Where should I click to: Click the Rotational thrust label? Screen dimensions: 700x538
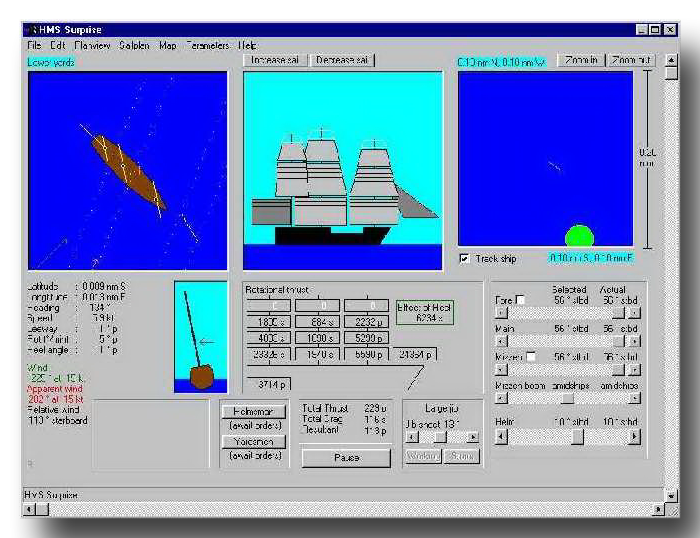(x=277, y=289)
